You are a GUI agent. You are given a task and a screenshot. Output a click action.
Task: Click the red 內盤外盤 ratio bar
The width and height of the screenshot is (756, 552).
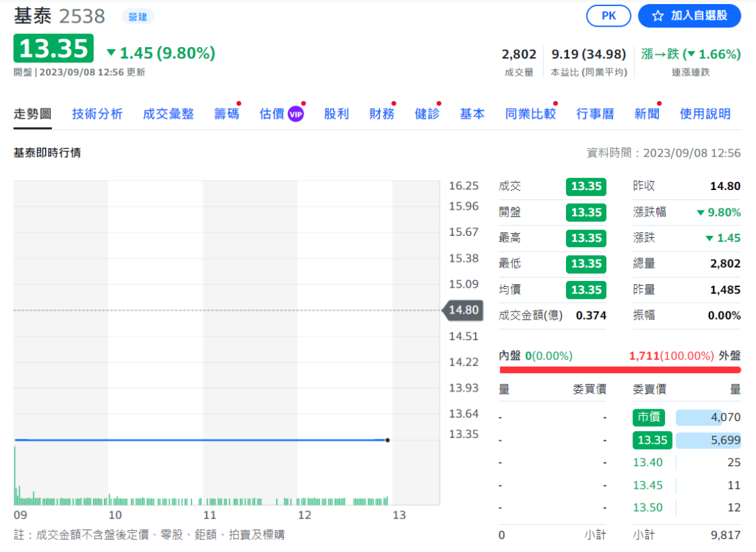pyautogui.click(x=619, y=370)
